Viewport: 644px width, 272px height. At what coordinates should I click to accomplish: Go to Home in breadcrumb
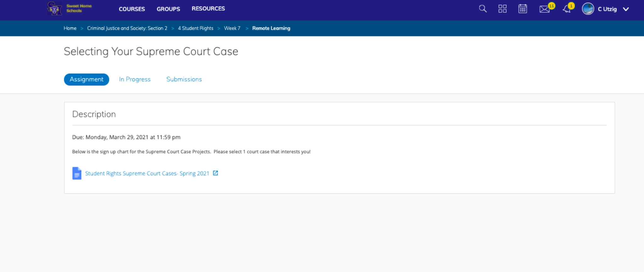(70, 28)
